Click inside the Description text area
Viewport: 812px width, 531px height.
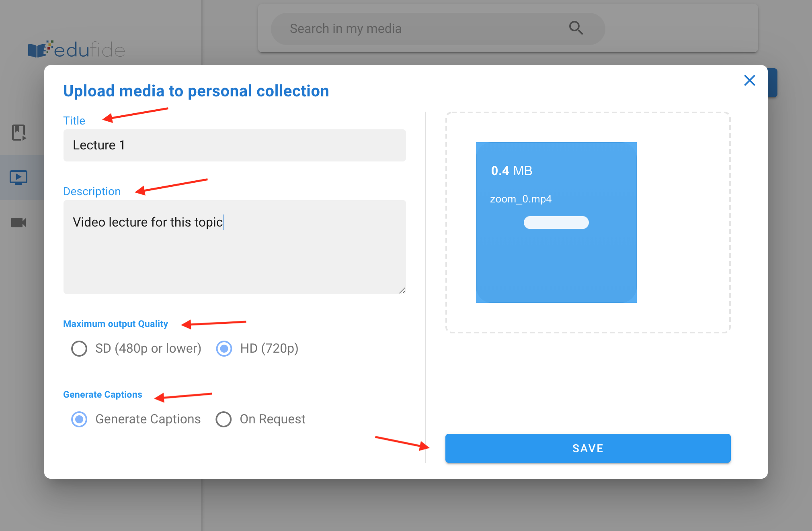[235, 247]
